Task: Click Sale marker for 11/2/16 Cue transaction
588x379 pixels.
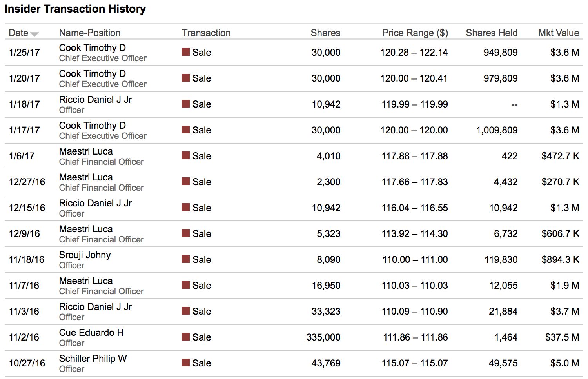Action: [186, 337]
